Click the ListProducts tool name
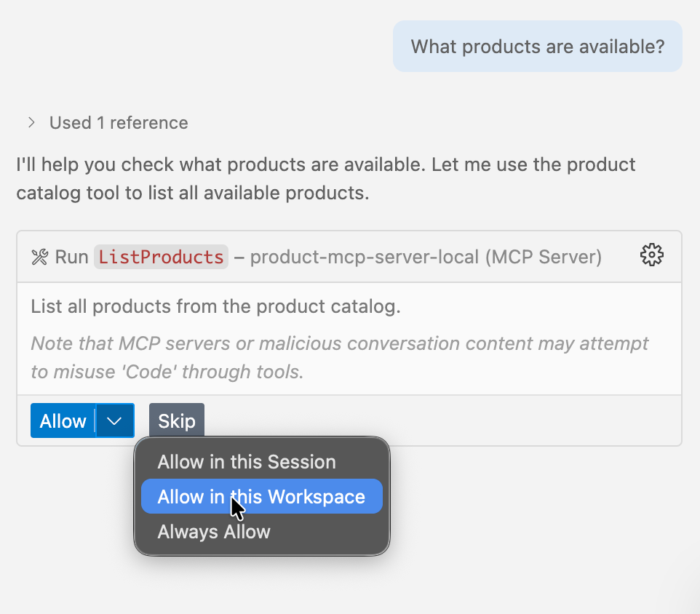This screenshot has height=614, width=700. pos(161,257)
